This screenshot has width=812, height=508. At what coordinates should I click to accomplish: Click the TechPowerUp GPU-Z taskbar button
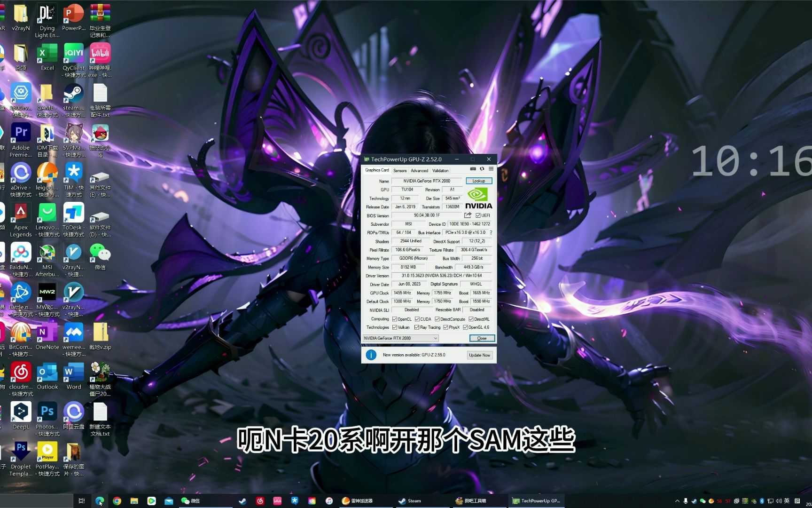pyautogui.click(x=536, y=501)
